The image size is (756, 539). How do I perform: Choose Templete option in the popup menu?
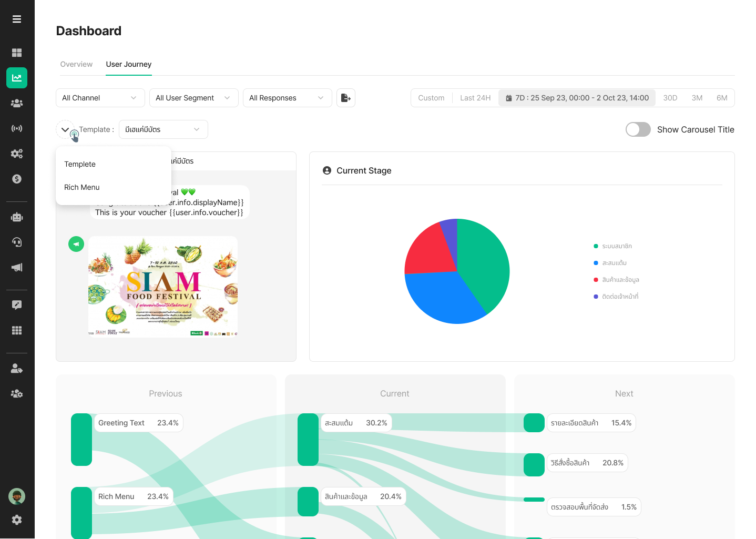80,164
